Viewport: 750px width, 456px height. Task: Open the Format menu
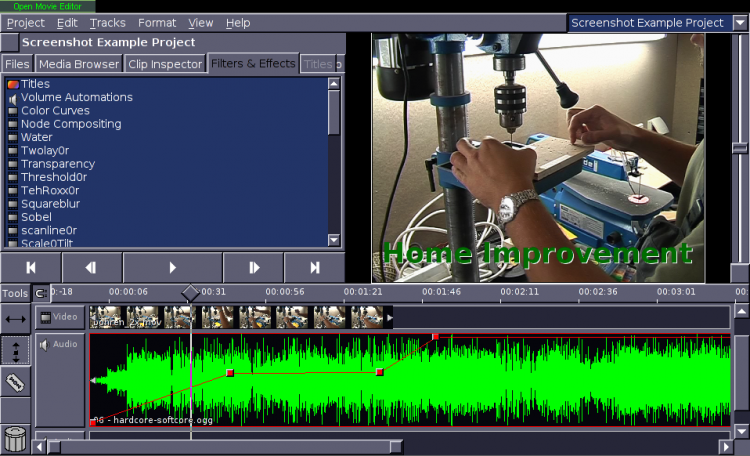click(x=157, y=23)
